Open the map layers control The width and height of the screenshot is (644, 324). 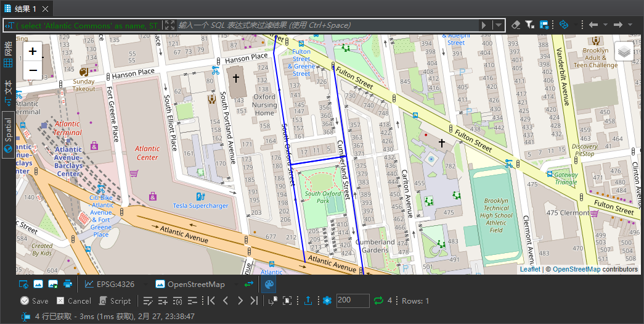624,51
